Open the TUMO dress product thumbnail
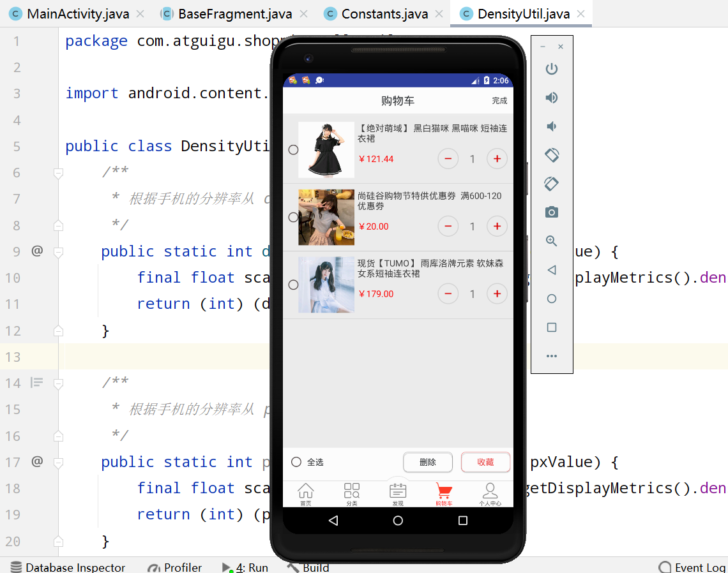 (x=326, y=285)
